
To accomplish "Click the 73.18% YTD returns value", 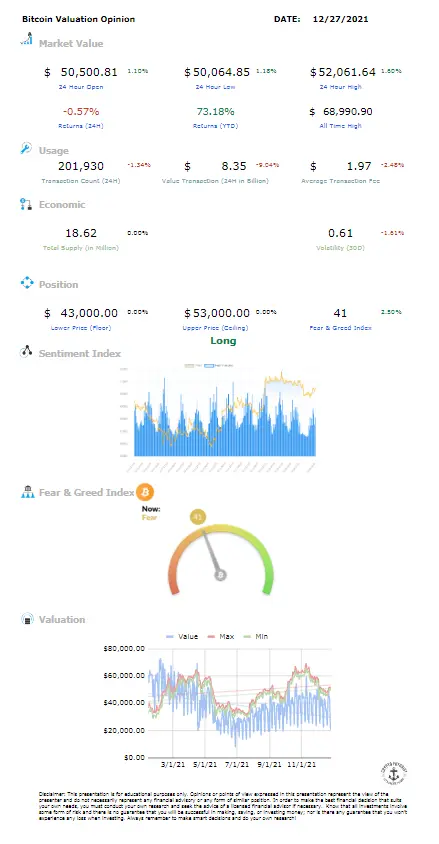I will point(216,112).
